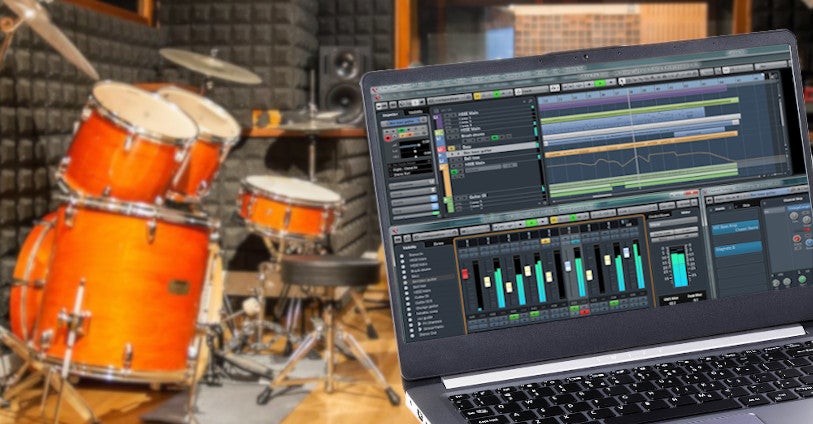Toggle the green button in project toolbar
The width and height of the screenshot is (813, 424).
pos(497,94)
